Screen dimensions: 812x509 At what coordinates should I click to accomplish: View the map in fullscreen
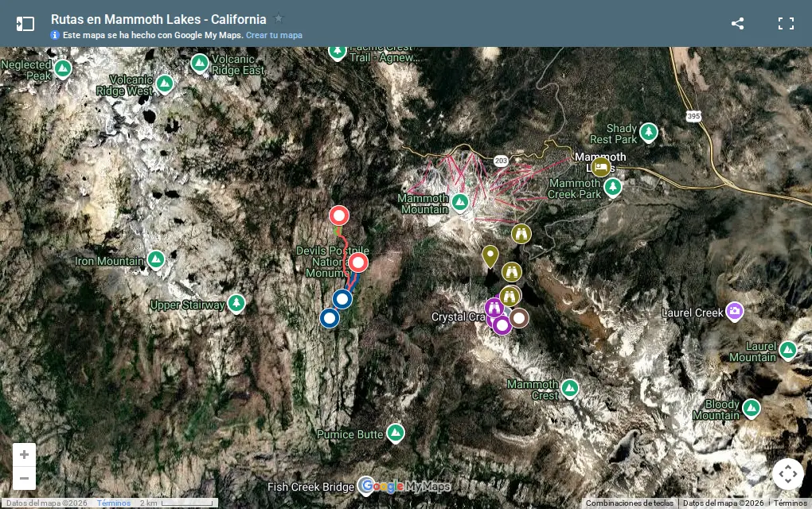point(786,23)
